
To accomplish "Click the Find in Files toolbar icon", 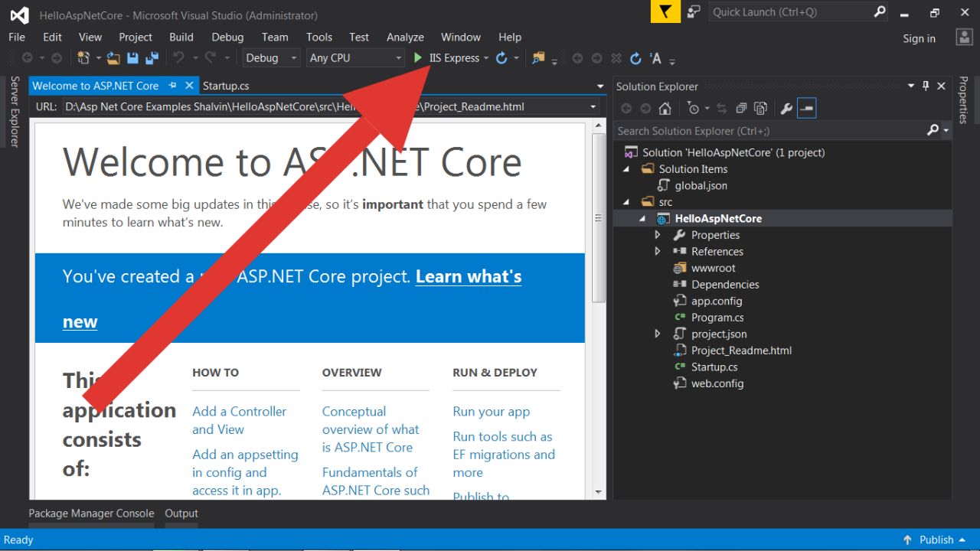I will pyautogui.click(x=538, y=58).
